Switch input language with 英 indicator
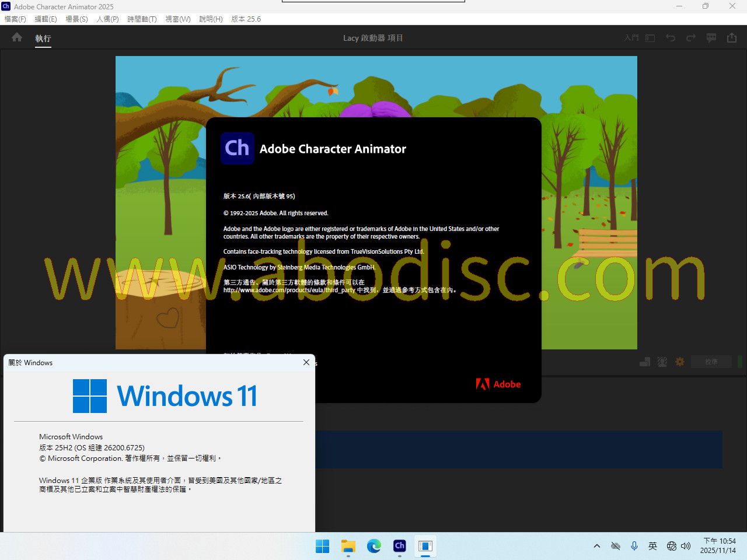 [652, 546]
